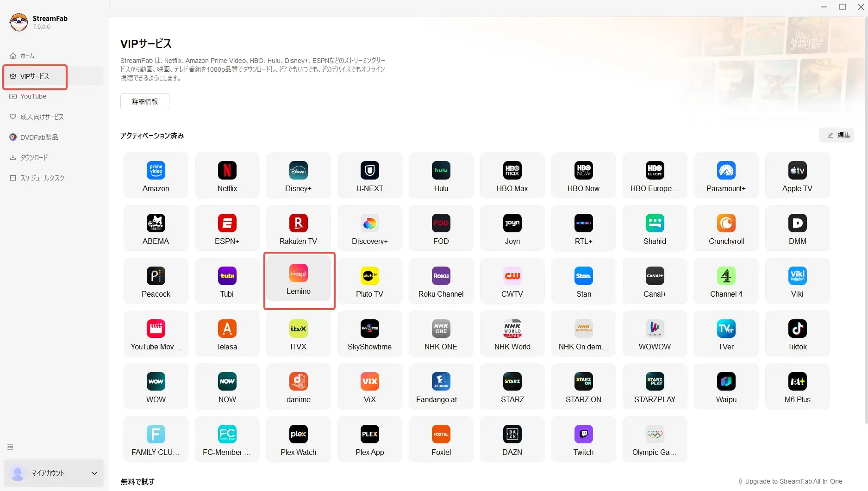Open the Fandango at Home tile
Viewport: 868px width, 491px height.
coord(441,387)
